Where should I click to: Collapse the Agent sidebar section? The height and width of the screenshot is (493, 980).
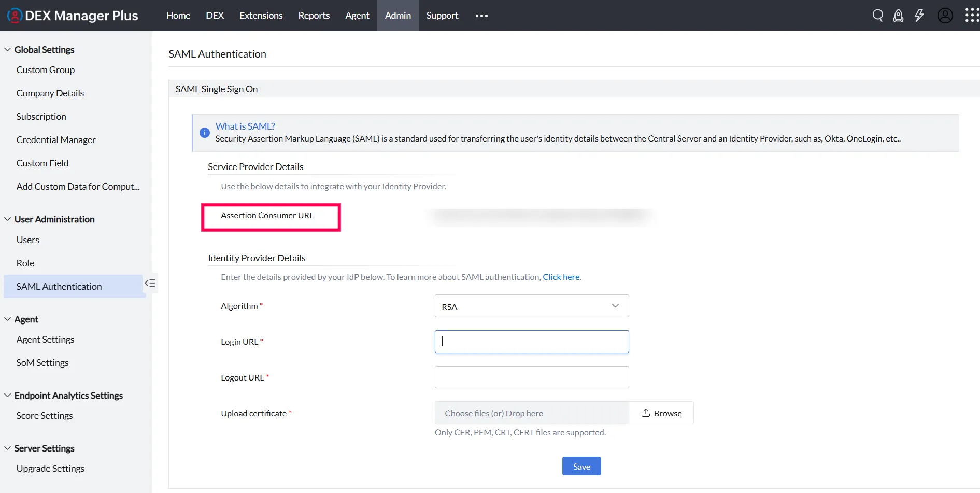click(x=8, y=319)
